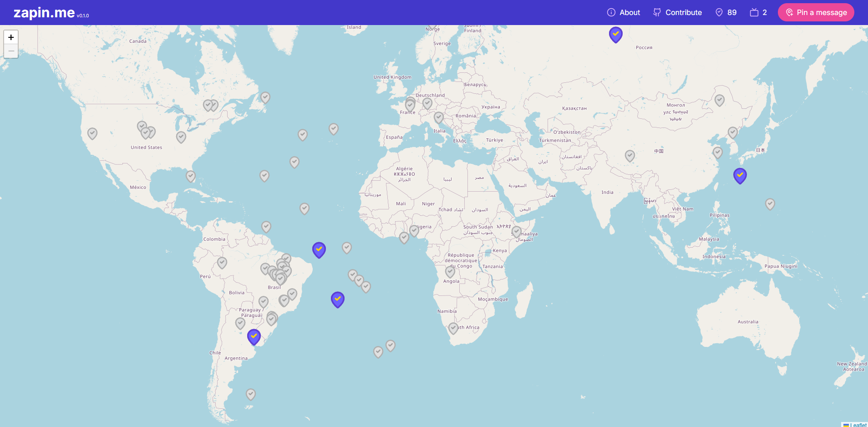868x427 pixels.
Task: Open the Contribute link
Action: (677, 12)
